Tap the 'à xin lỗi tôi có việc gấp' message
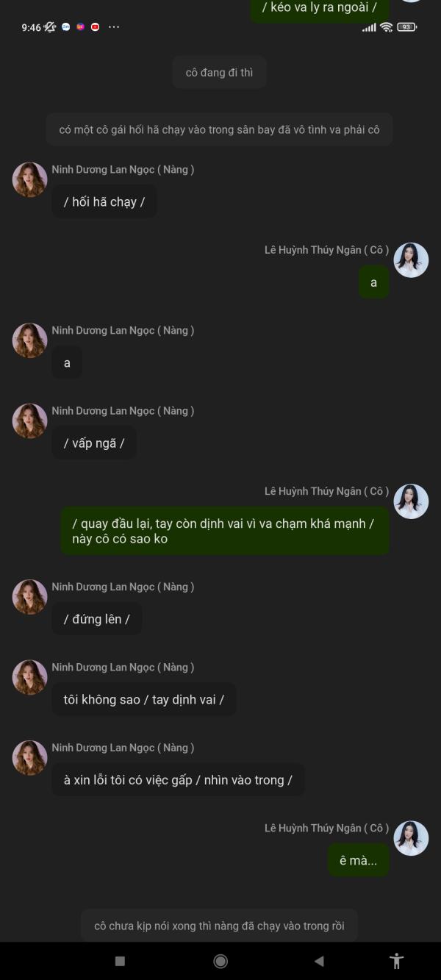Screen dimensions: 441x980 click(178, 780)
